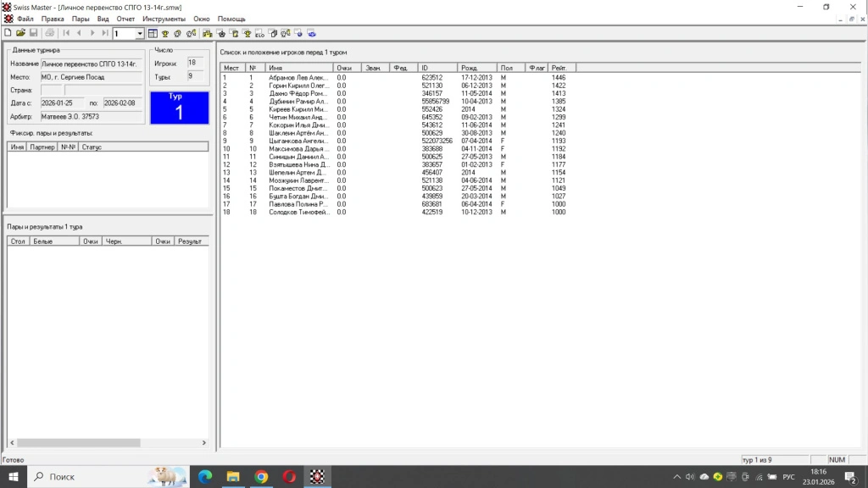Sort players by Рейт. column header
Image resolution: width=868 pixels, height=488 pixels.
(561, 68)
